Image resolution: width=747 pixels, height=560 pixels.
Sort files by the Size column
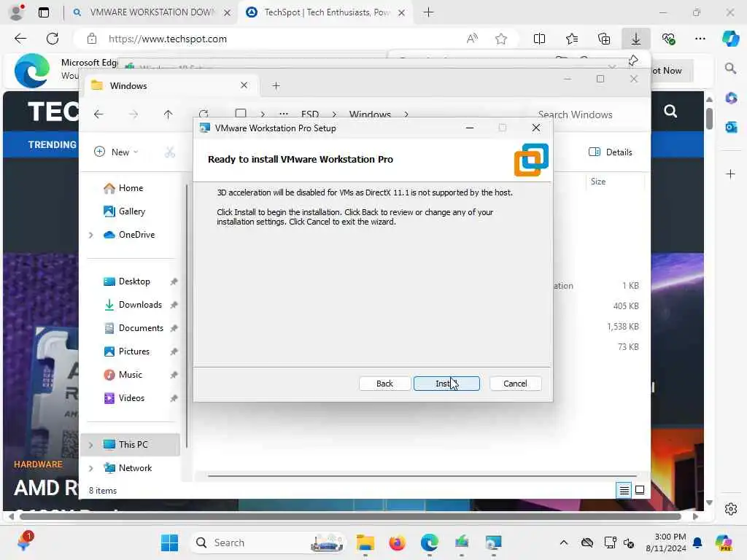tap(598, 182)
